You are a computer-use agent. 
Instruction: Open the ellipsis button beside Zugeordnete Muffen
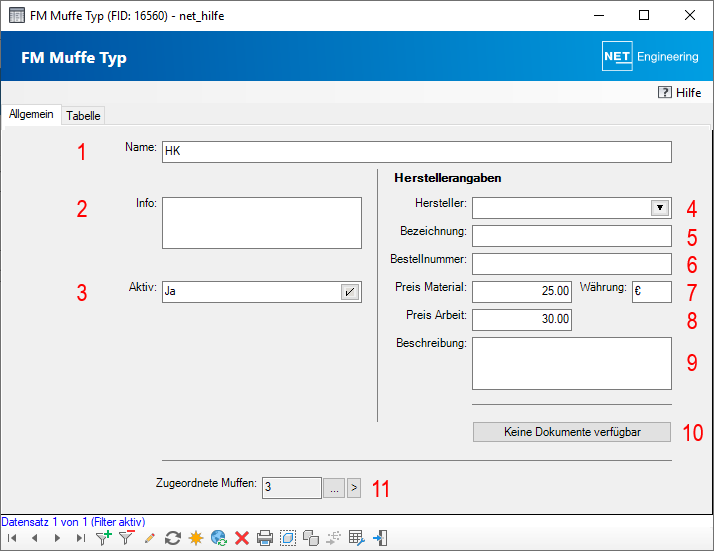(334, 488)
